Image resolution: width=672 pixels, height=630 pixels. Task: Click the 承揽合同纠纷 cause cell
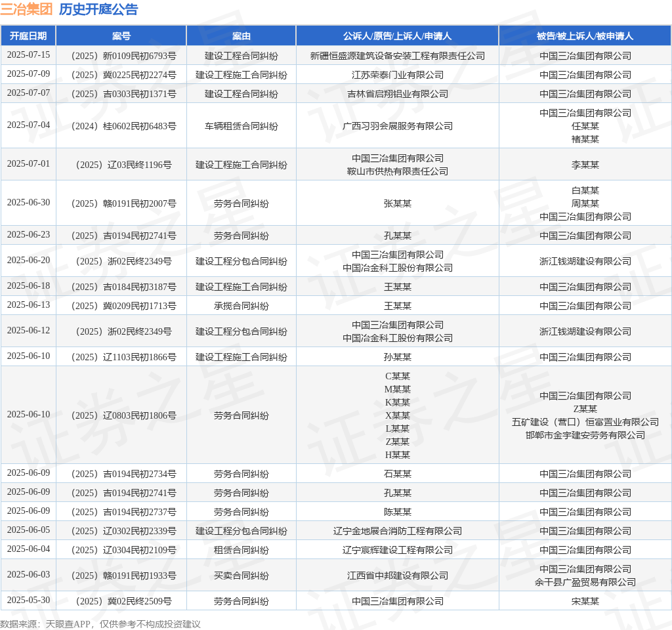[241, 306]
